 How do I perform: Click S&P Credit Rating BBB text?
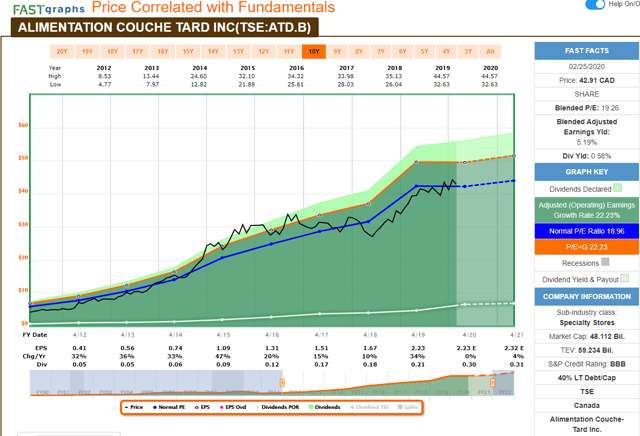[x=587, y=364]
